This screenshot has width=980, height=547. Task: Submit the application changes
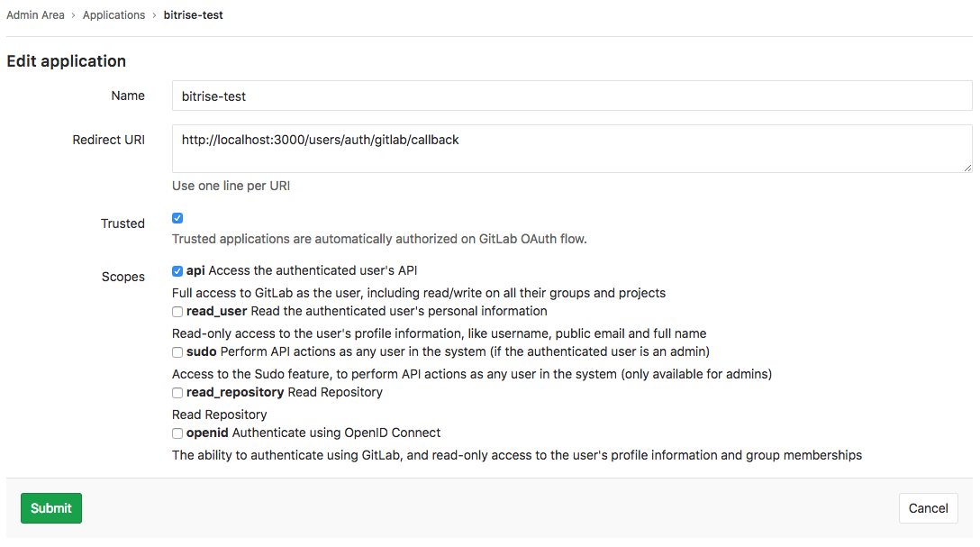[50, 507]
